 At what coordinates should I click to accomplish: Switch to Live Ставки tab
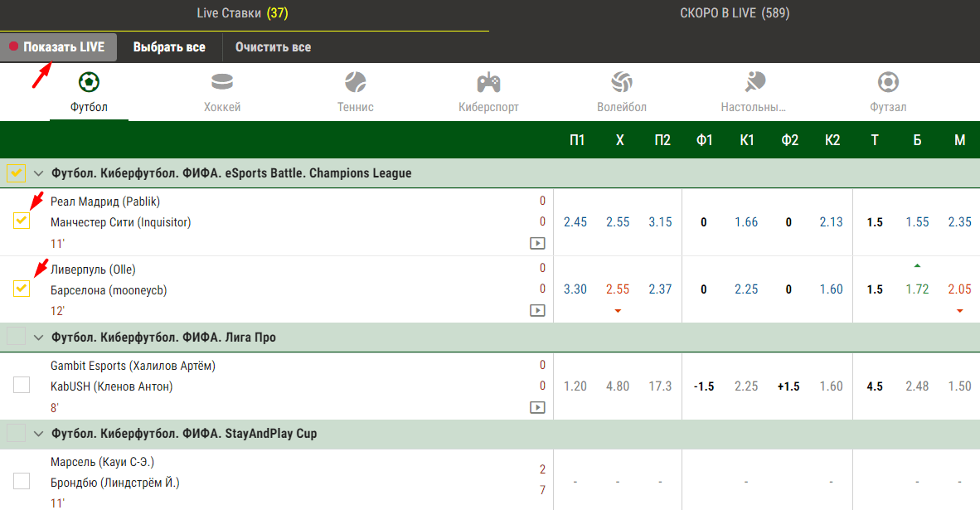(x=242, y=13)
